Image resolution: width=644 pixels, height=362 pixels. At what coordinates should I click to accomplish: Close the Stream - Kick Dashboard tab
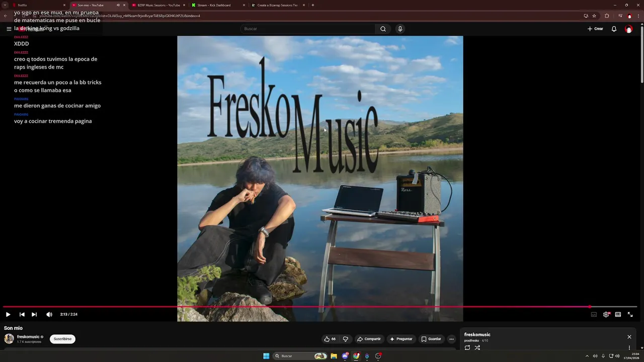[244, 5]
